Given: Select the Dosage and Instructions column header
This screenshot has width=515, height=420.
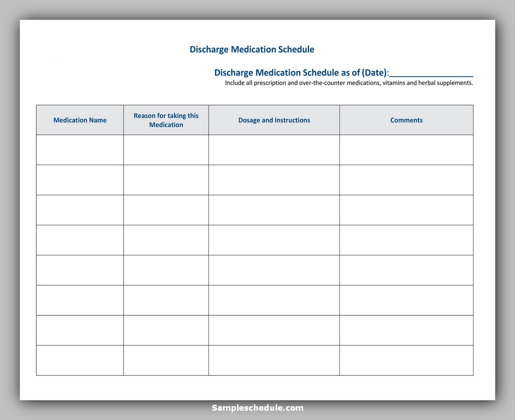Looking at the screenshot, I should [274, 120].
